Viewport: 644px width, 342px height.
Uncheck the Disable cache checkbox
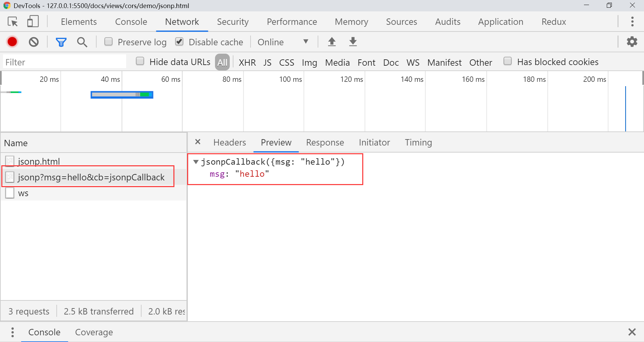pos(179,42)
